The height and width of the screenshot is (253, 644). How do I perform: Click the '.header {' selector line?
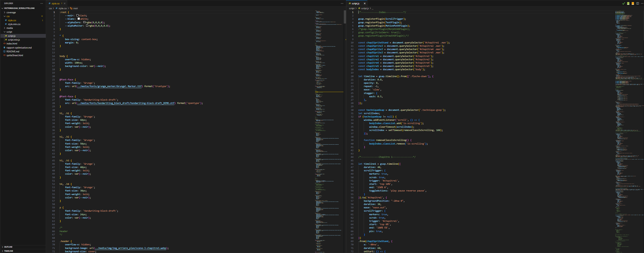tap(66, 241)
